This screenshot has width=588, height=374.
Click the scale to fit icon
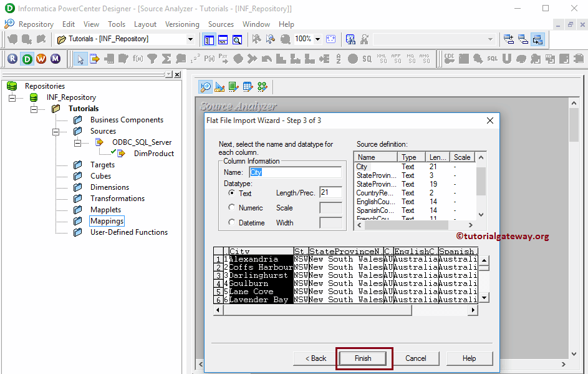pyautogui.click(x=330, y=39)
